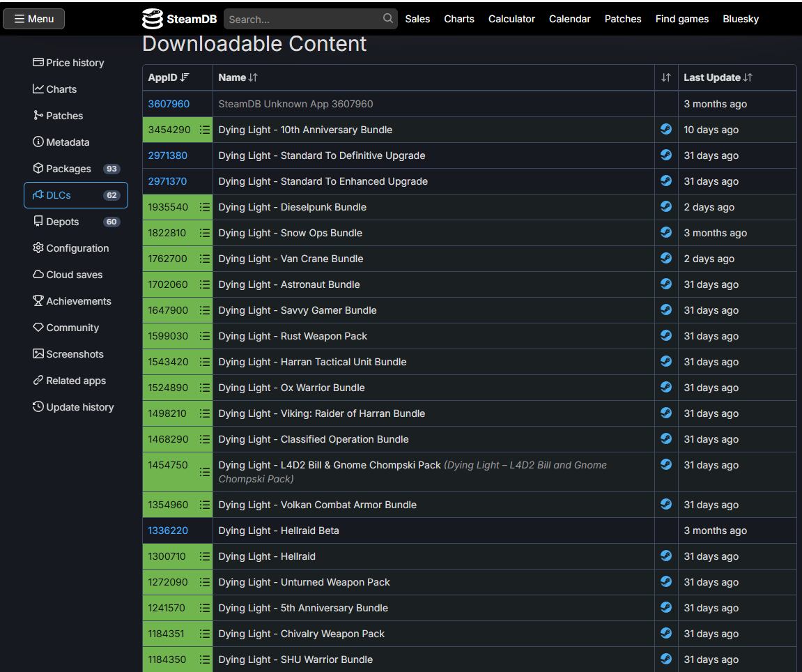This screenshot has width=802, height=672.
Task: Open the hamburger Menu button
Action: point(33,19)
